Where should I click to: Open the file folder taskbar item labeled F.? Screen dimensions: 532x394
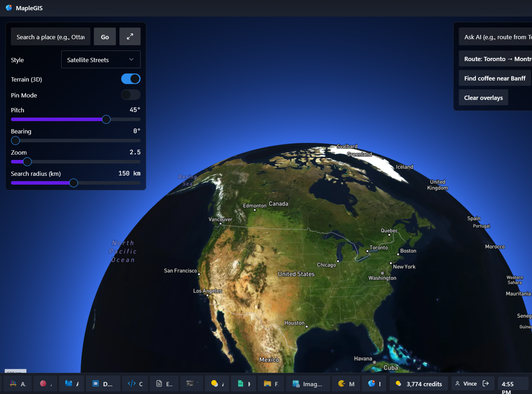(x=271, y=384)
